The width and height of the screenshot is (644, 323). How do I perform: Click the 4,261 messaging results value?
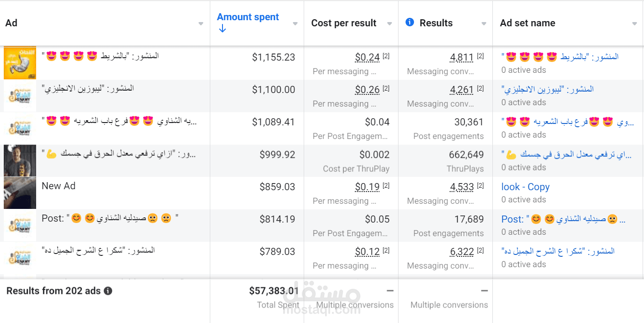(462, 90)
